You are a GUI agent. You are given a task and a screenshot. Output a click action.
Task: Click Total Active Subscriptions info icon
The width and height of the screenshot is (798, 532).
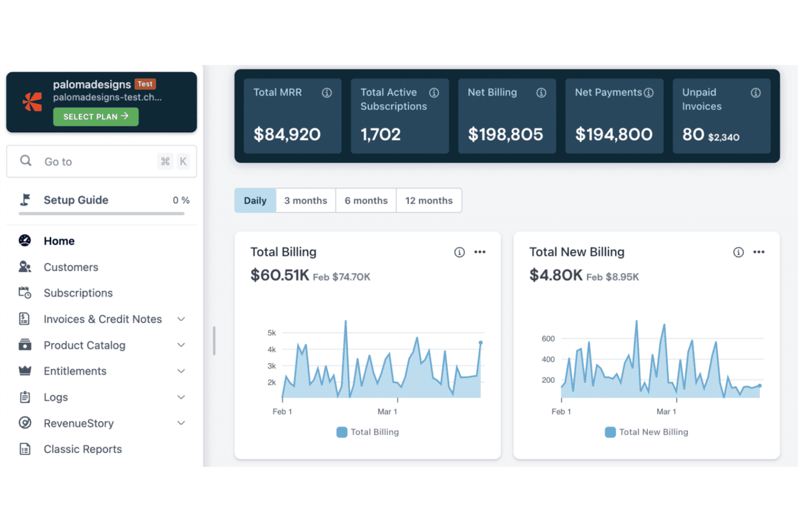click(434, 93)
